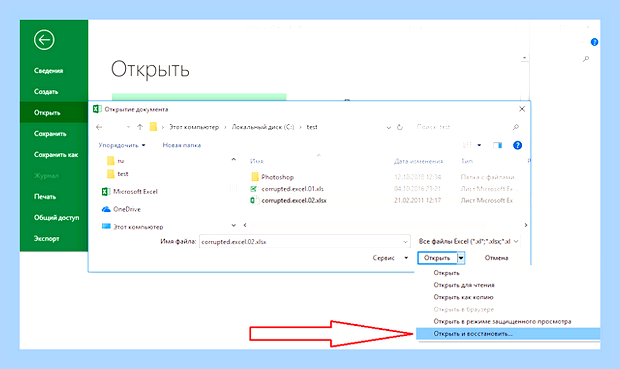Choose Сохранить как in the sidebar
The width and height of the screenshot is (620, 369).
pos(56,155)
